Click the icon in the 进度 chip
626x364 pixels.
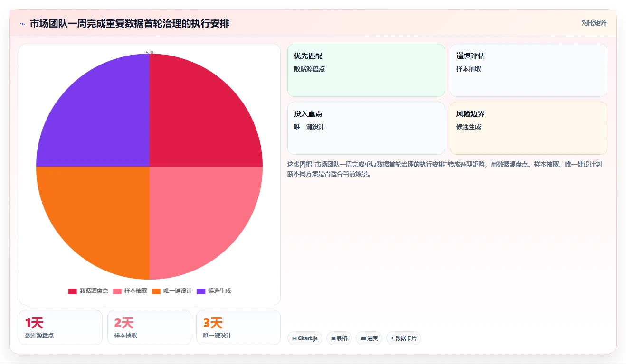[x=363, y=338]
